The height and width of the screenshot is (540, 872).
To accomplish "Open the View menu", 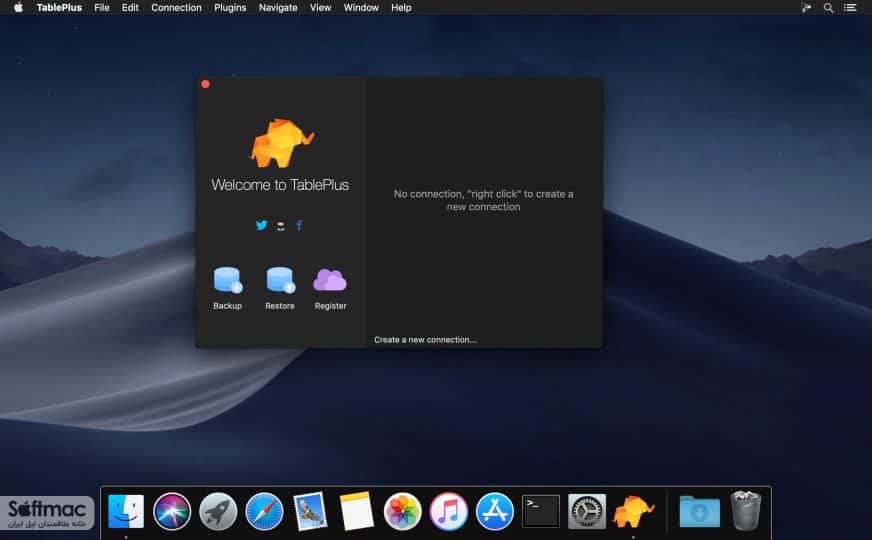I will (x=320, y=8).
